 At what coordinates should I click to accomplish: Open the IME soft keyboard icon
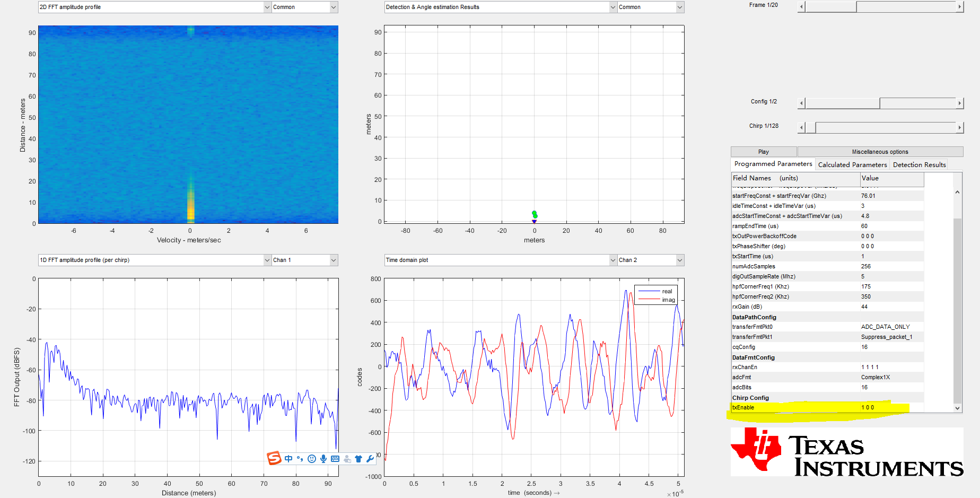coord(335,459)
